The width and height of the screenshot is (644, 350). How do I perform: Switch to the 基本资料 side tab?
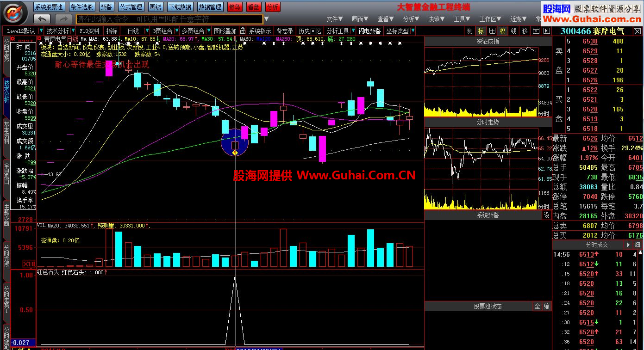tap(6, 133)
